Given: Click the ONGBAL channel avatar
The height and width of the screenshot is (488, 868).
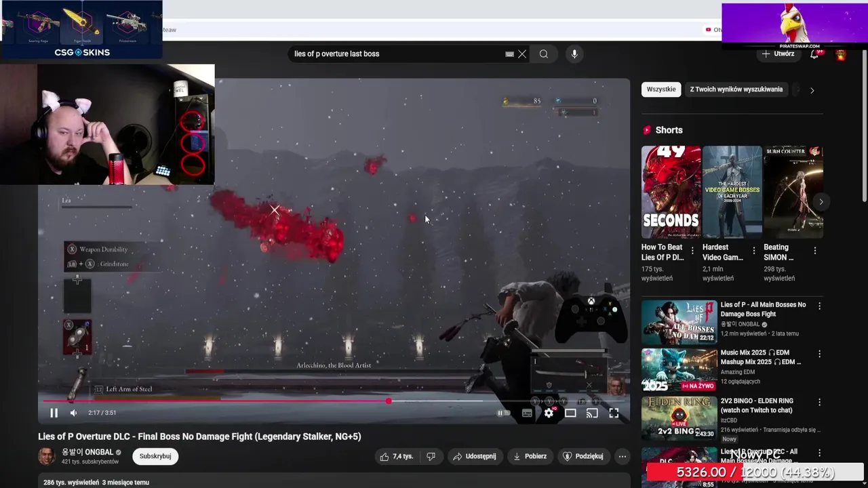Looking at the screenshot, I should tap(47, 456).
